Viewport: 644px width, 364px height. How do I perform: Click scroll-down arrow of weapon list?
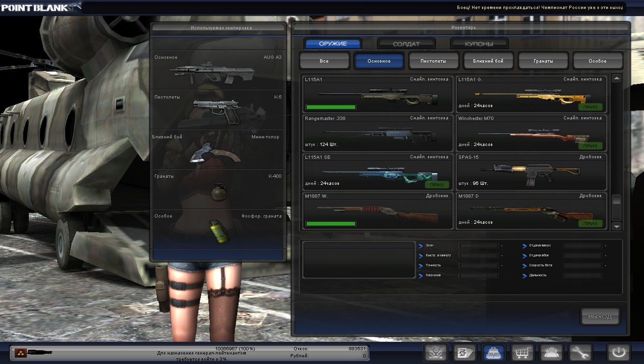pos(617,227)
